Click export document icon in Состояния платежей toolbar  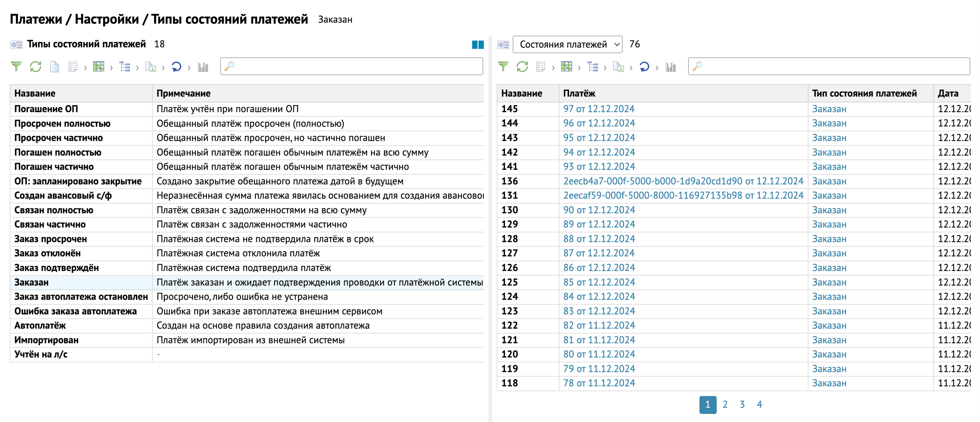(x=619, y=67)
